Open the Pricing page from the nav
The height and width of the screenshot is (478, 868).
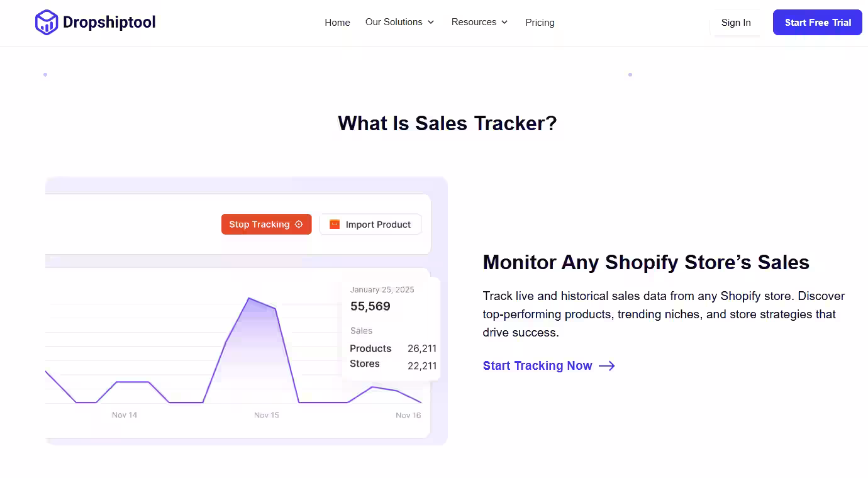(540, 22)
